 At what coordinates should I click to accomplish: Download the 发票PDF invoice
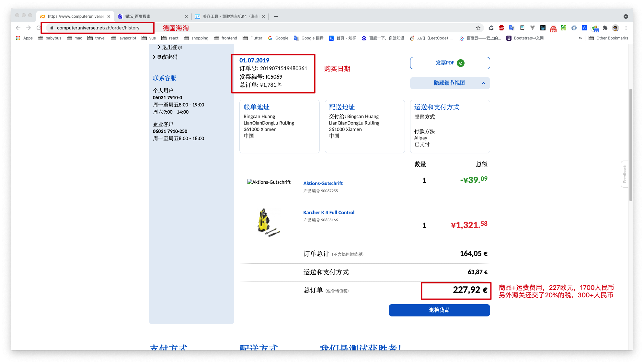pos(450,63)
